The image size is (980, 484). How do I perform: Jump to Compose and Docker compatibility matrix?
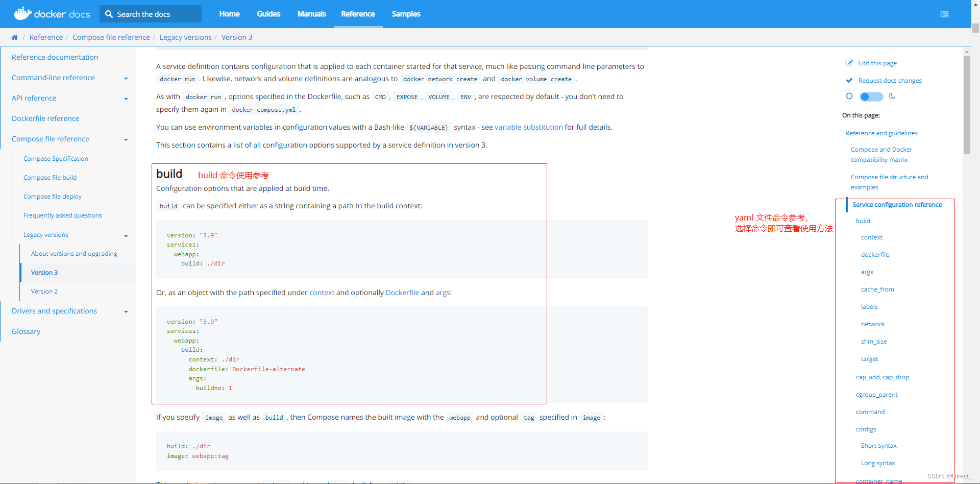point(881,155)
